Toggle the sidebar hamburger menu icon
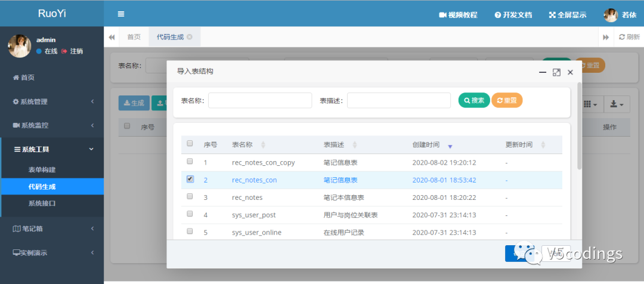Viewport: 644px width, 284px height. [120, 14]
